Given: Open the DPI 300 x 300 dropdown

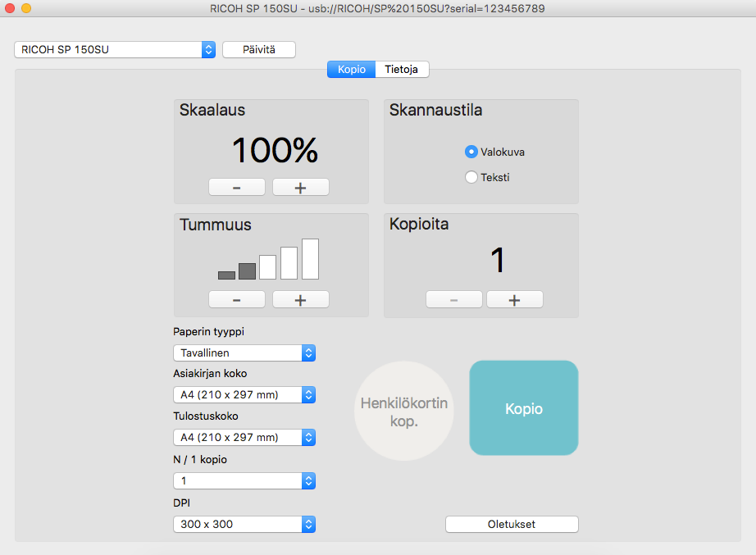Looking at the screenshot, I should click(x=244, y=524).
